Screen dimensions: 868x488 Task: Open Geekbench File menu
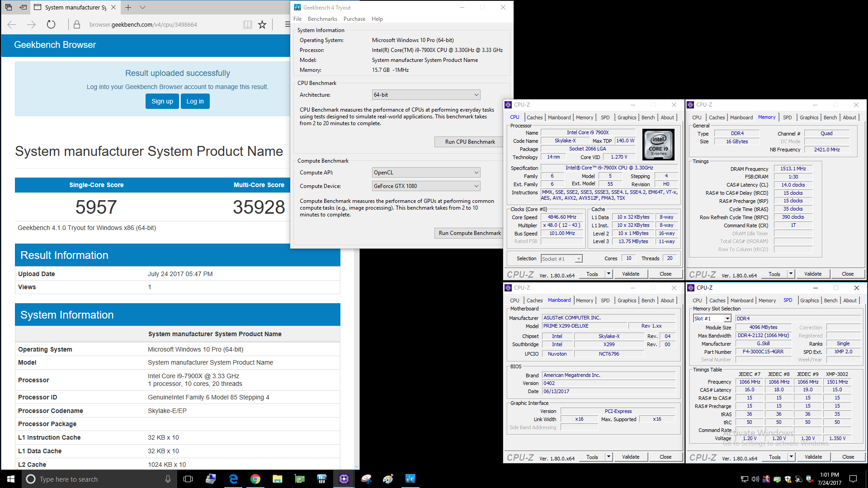click(297, 19)
